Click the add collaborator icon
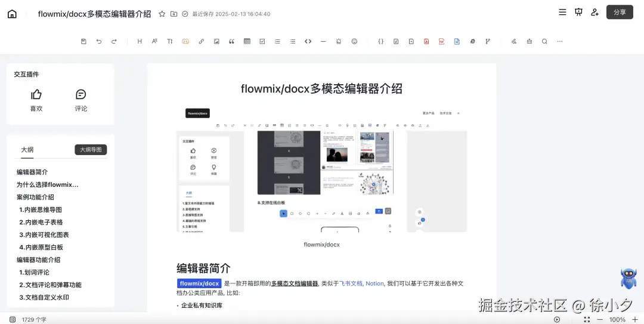644x324 pixels. coord(595,13)
